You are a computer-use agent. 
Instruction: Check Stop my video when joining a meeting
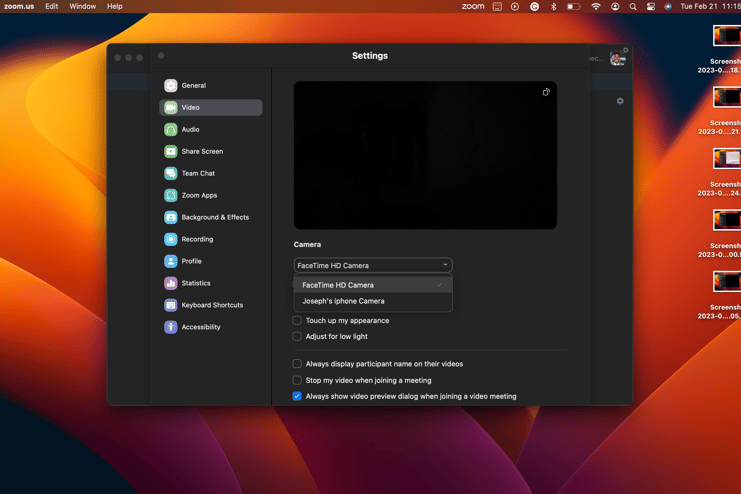point(297,380)
